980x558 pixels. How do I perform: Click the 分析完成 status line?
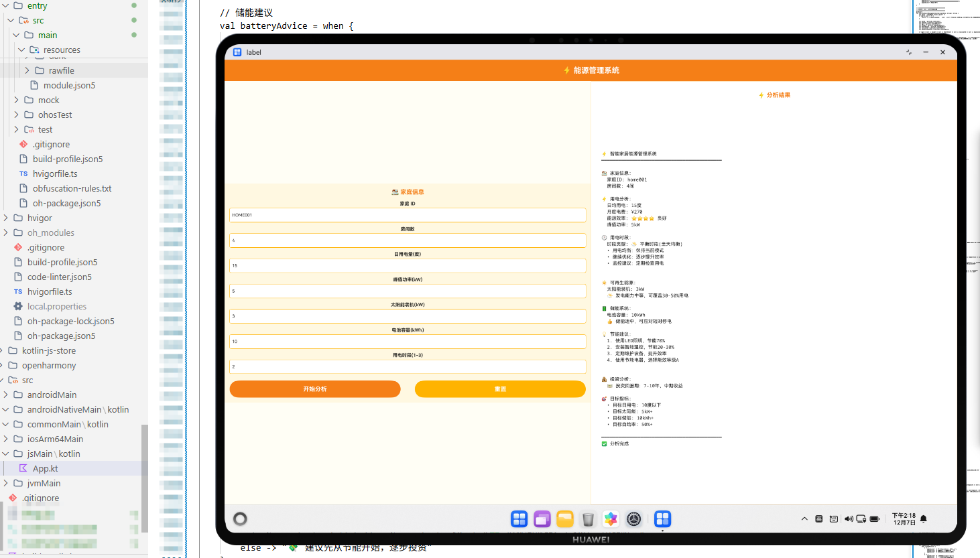pos(615,443)
